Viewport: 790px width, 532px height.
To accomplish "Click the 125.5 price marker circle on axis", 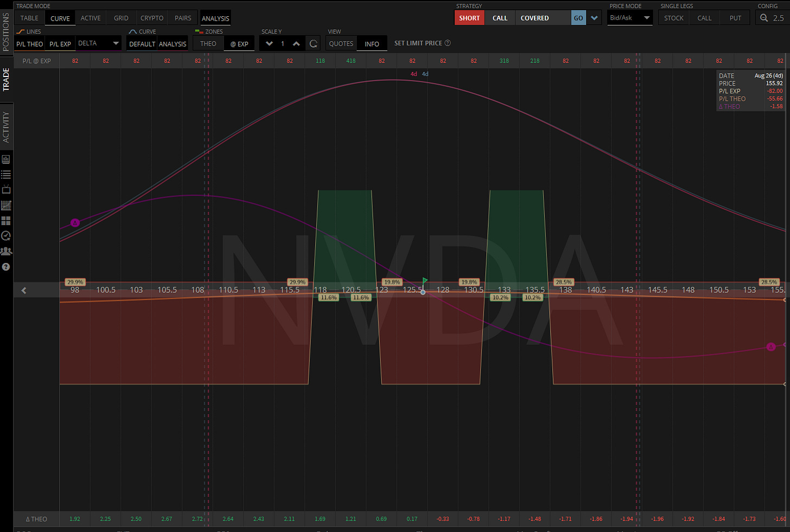I will (x=423, y=292).
